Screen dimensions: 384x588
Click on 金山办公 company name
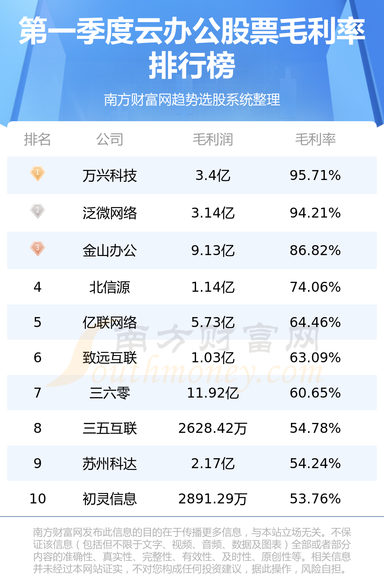(x=110, y=251)
